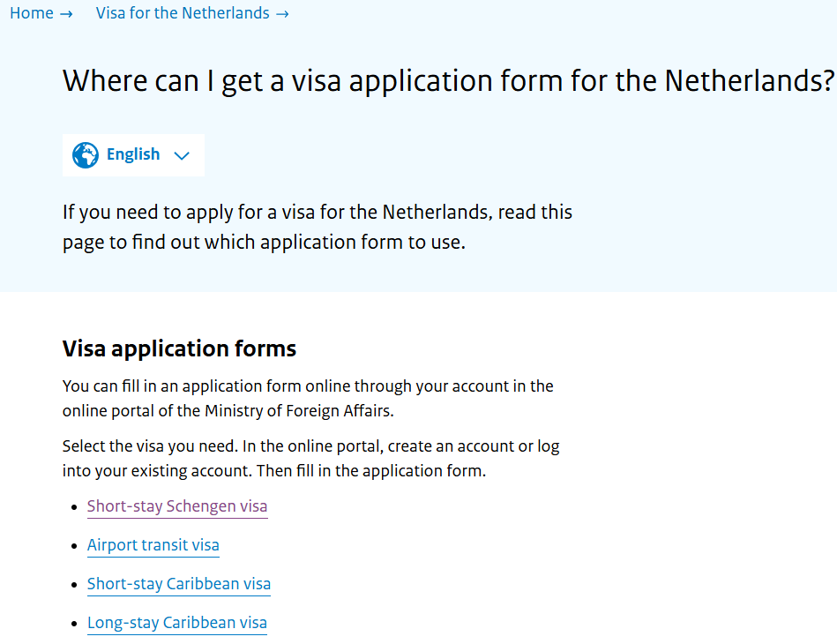
Task: Click arrow after 'Visa for the Netherlands'
Action: pos(282,14)
